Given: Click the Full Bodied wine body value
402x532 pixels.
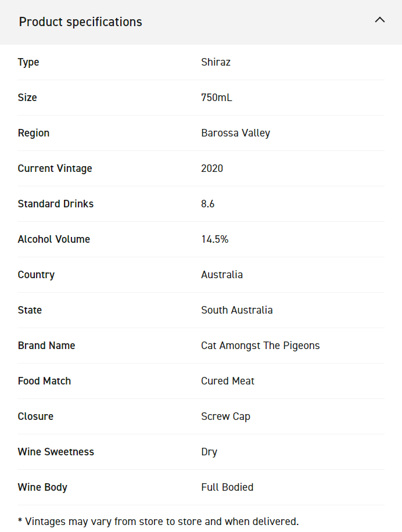Looking at the screenshot, I should [227, 487].
